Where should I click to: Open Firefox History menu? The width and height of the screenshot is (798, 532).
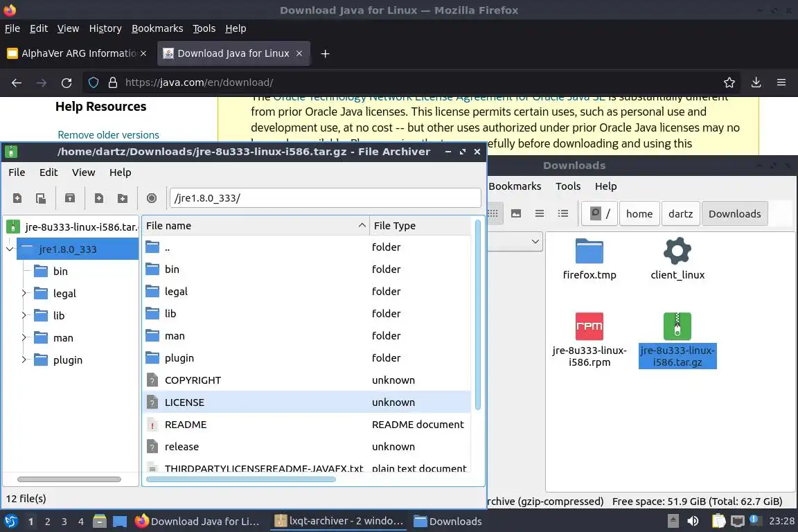(x=105, y=28)
